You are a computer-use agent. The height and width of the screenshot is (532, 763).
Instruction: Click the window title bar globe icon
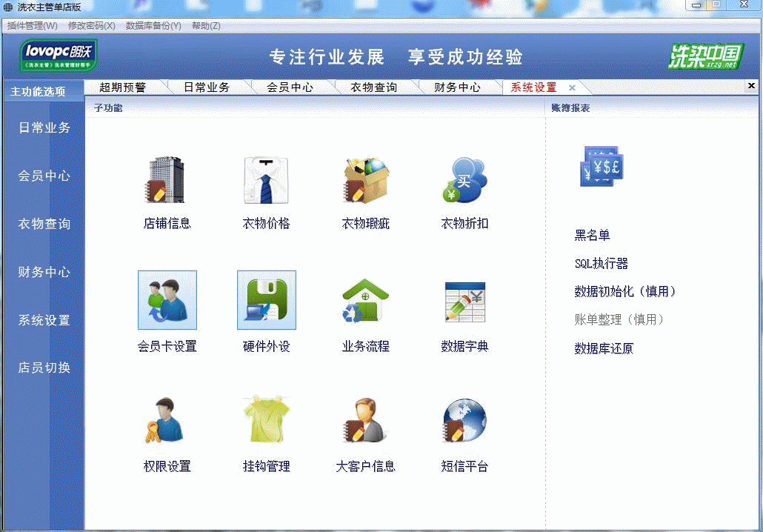coord(8,7)
